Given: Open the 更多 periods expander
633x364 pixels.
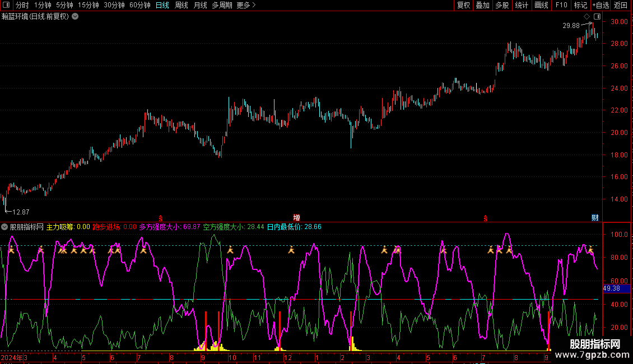Looking at the screenshot, I should (246, 6).
